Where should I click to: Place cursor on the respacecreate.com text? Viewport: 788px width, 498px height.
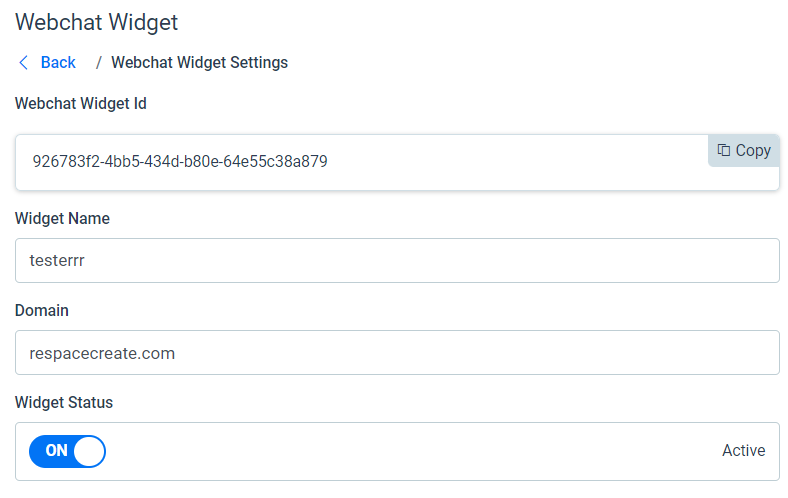pos(102,353)
